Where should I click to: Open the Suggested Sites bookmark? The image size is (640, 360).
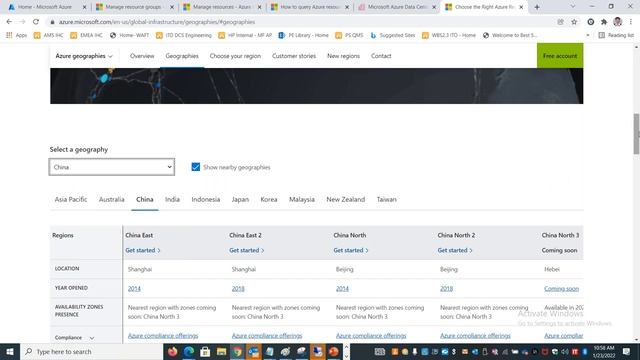[x=393, y=35]
